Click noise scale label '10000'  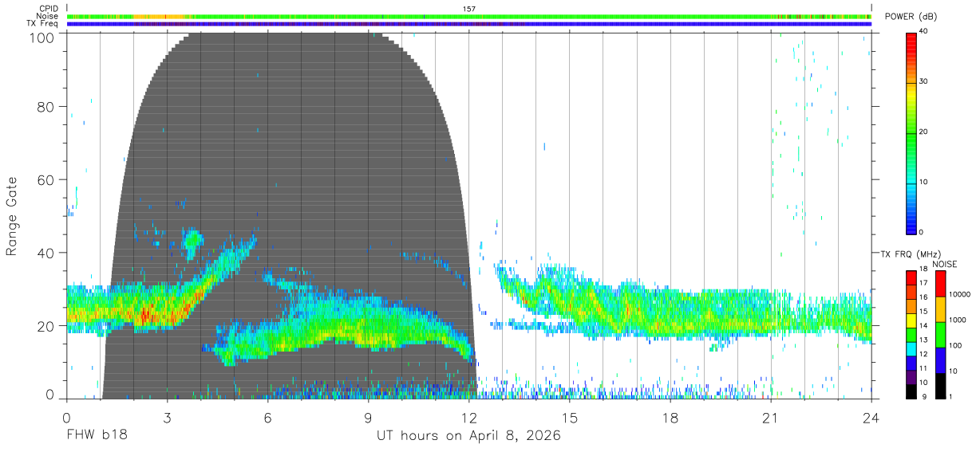click(959, 294)
